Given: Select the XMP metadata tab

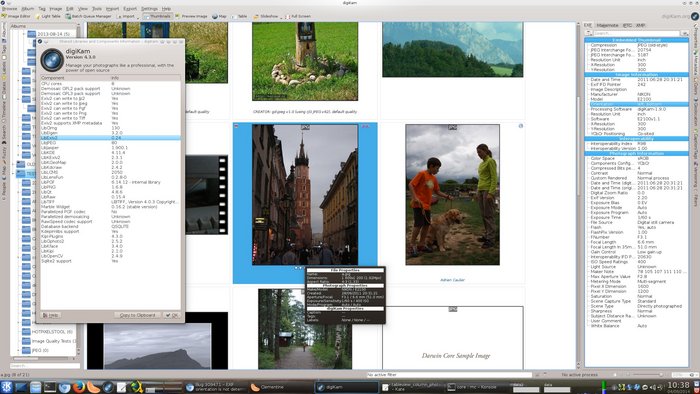Looking at the screenshot, I should click(641, 25).
